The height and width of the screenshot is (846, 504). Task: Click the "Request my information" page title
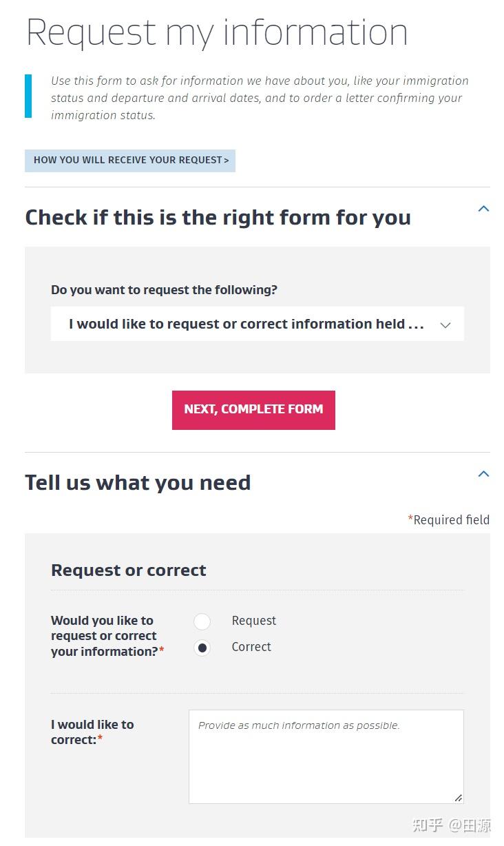[217, 32]
